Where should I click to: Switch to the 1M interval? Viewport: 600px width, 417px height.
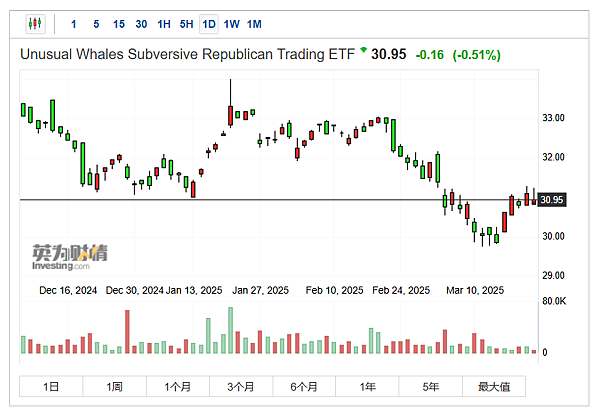click(x=254, y=24)
